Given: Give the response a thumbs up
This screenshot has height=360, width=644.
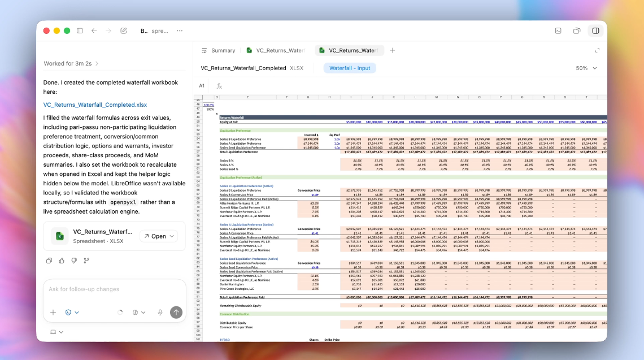Looking at the screenshot, I should (x=61, y=261).
